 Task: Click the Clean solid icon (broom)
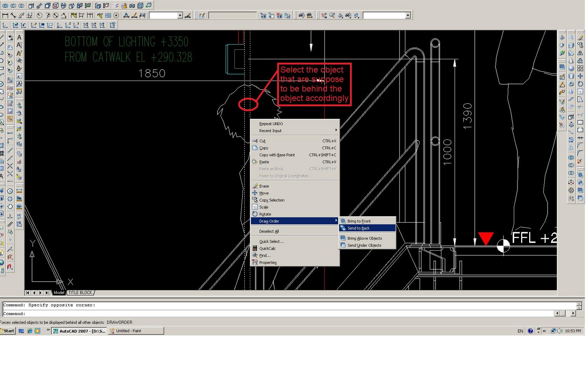(124, 6)
